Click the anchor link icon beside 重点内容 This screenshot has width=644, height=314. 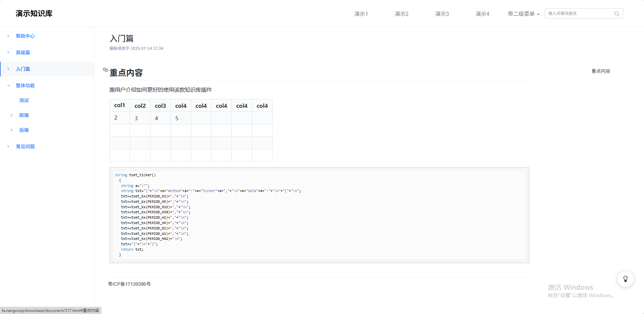105,70
